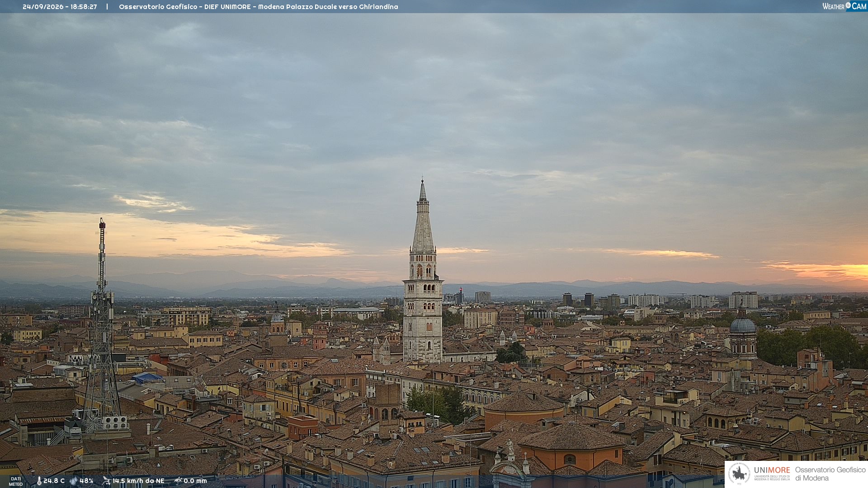Click the camera lens in WeatherCam logo
The image size is (868, 488).
(x=848, y=5)
